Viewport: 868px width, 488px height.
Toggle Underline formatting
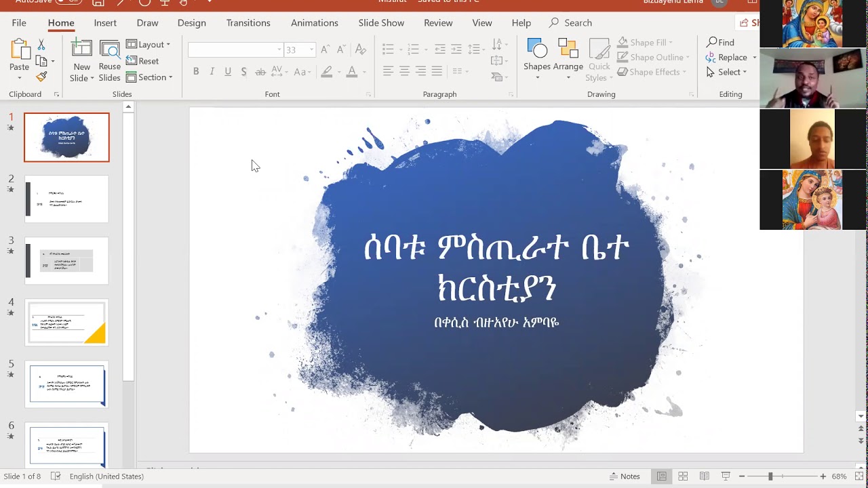coord(228,72)
